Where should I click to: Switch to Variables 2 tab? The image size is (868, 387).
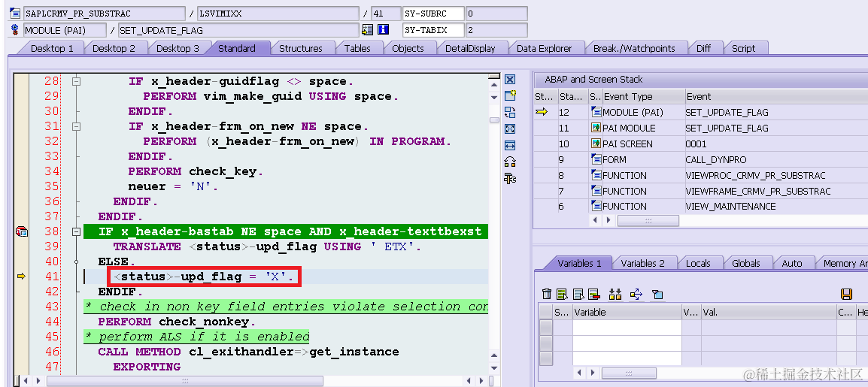pyautogui.click(x=642, y=263)
